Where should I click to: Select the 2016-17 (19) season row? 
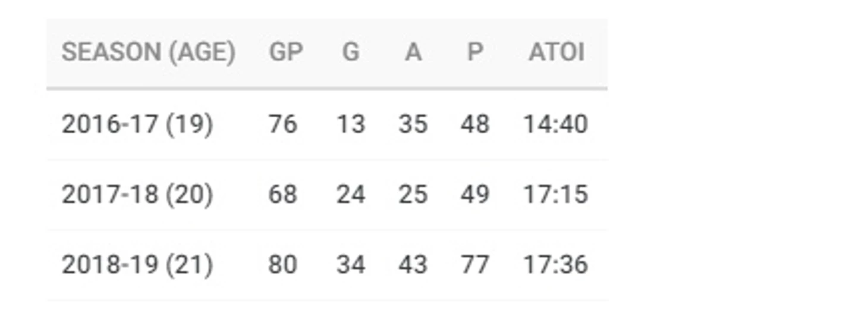pyautogui.click(x=327, y=124)
